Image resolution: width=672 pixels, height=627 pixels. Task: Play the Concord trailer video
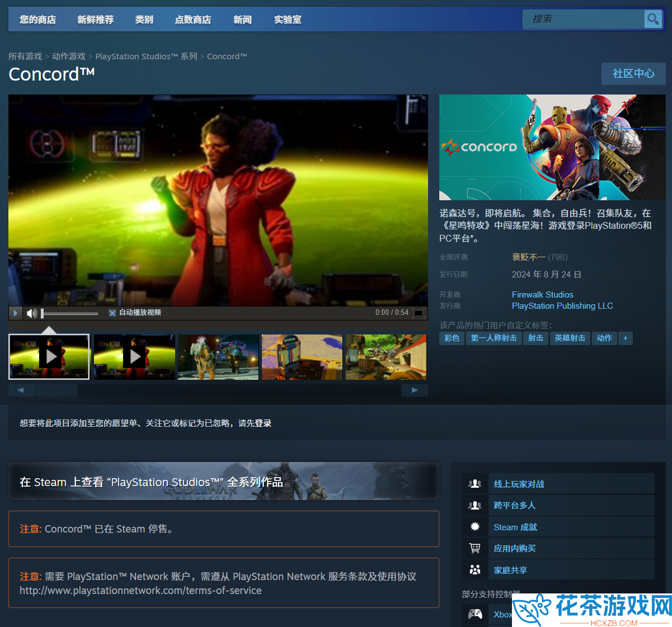click(16, 313)
